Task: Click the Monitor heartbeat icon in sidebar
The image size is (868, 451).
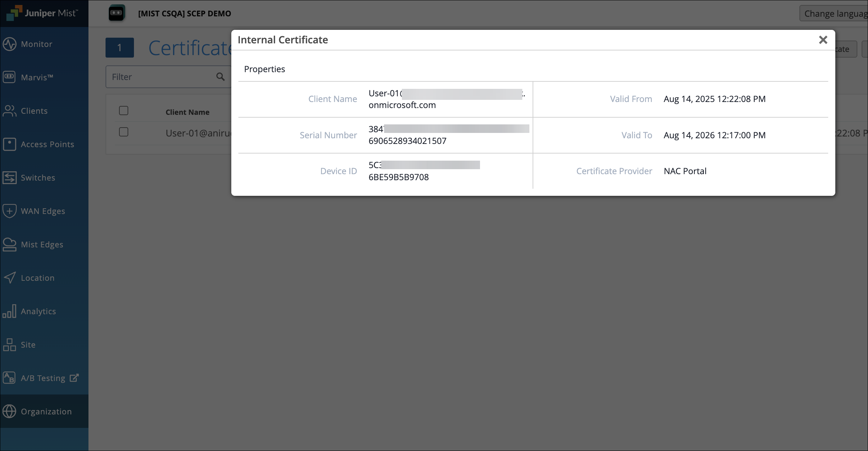Action: (x=10, y=44)
